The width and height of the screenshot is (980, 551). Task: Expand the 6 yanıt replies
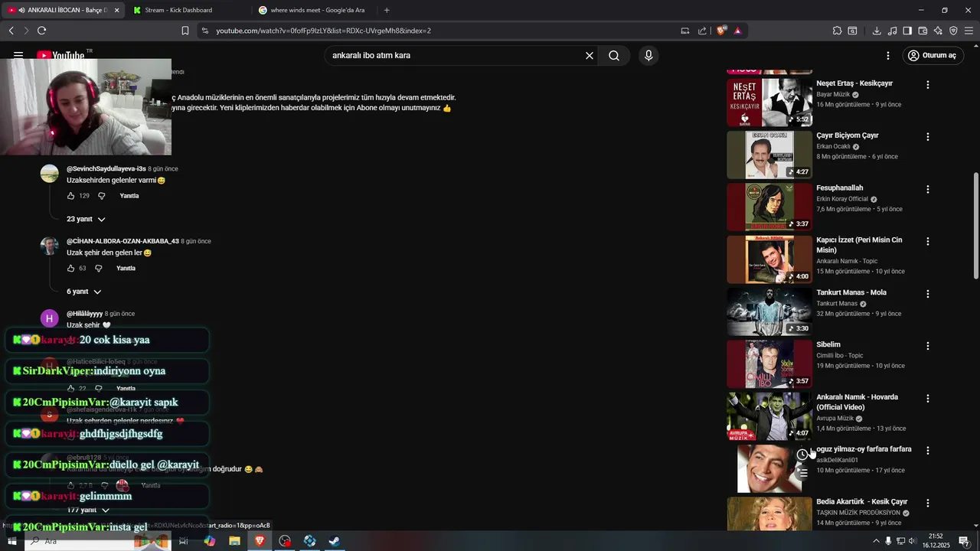83,292
